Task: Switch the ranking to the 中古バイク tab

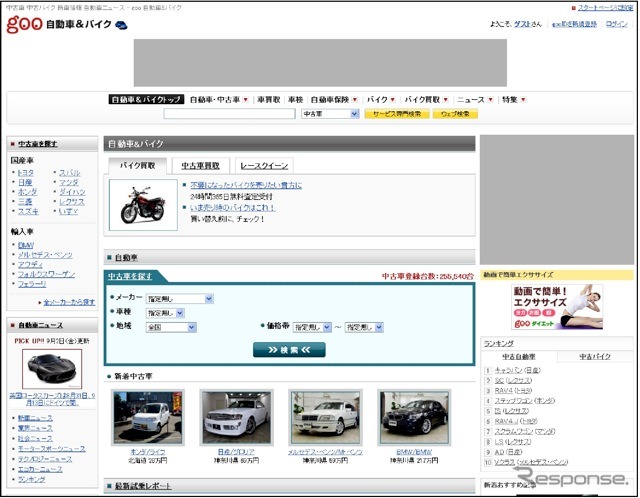Action: click(595, 357)
